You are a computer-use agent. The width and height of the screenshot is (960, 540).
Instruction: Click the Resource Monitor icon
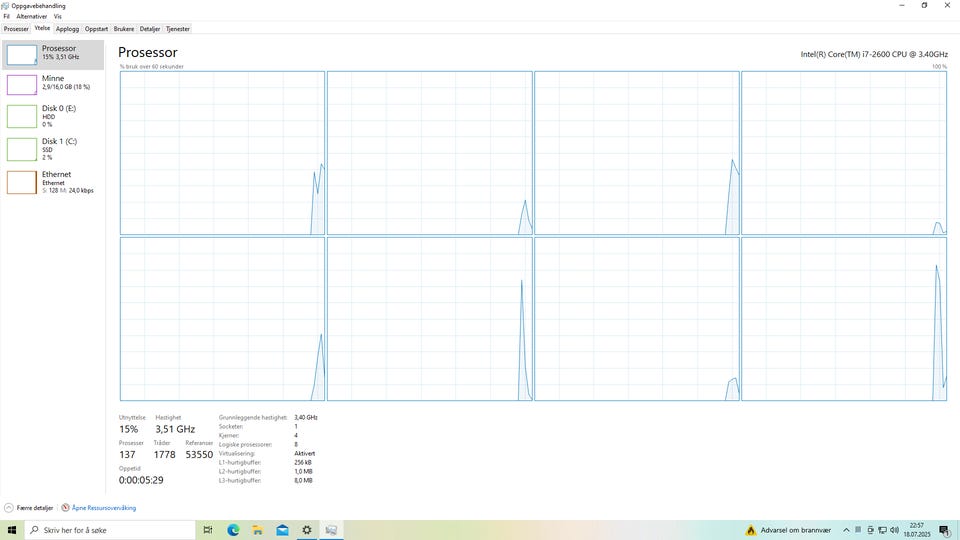pos(66,508)
